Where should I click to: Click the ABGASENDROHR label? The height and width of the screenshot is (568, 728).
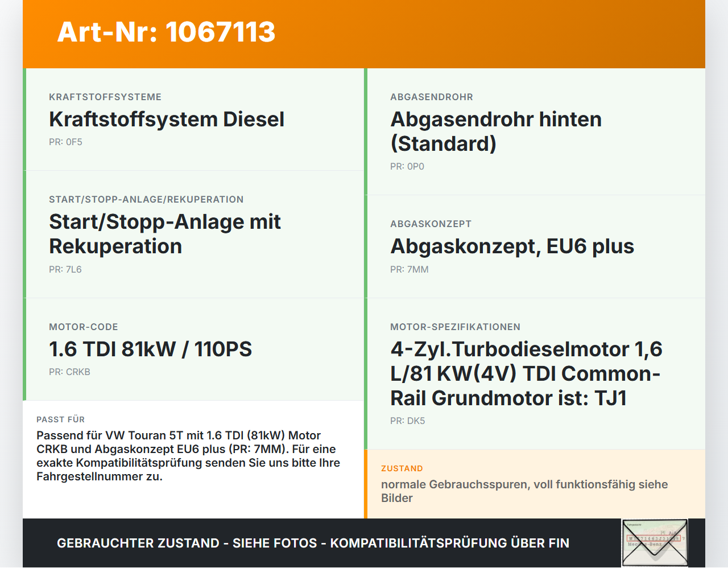point(432,97)
